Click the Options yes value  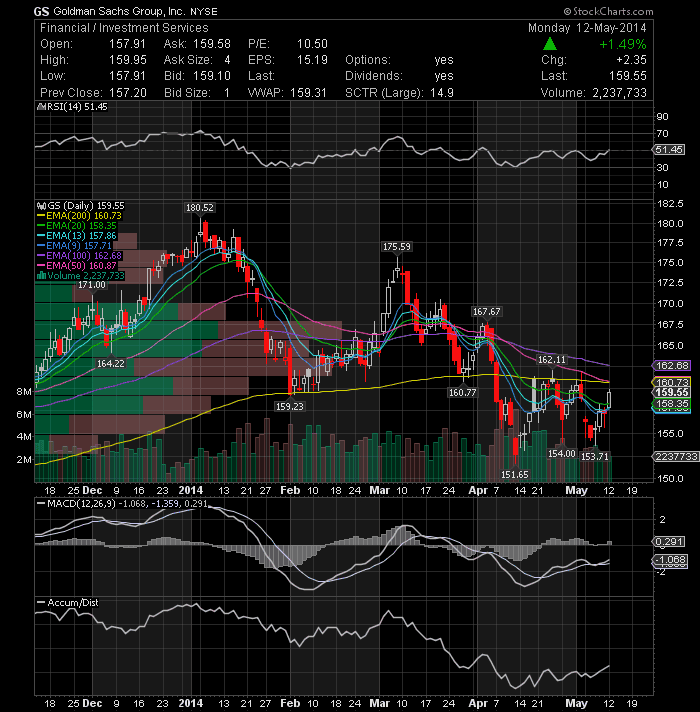[x=444, y=60]
